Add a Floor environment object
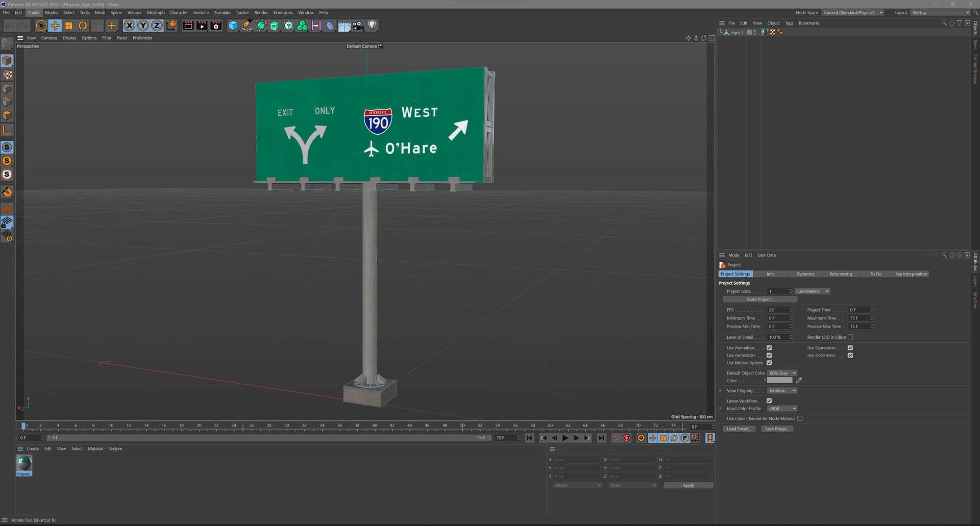 [344, 26]
